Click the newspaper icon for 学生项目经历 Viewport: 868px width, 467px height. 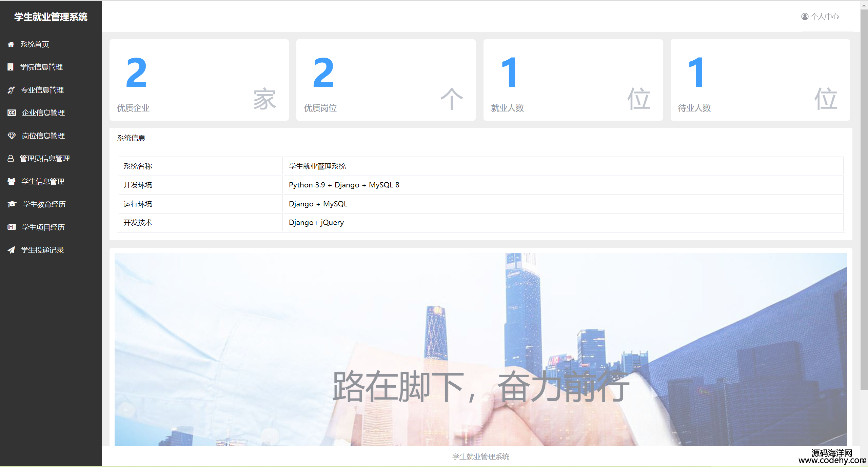(12, 227)
